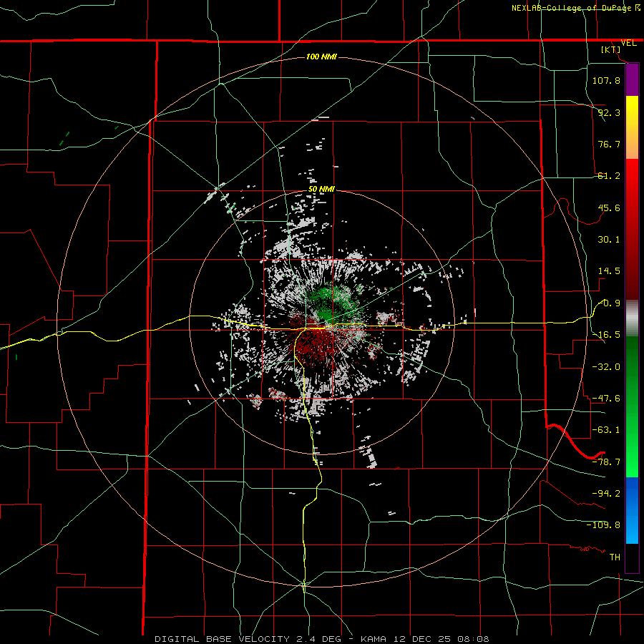Click the 14.5 legend value
Image resolution: width=644 pixels, height=644 pixels.
tap(609, 271)
